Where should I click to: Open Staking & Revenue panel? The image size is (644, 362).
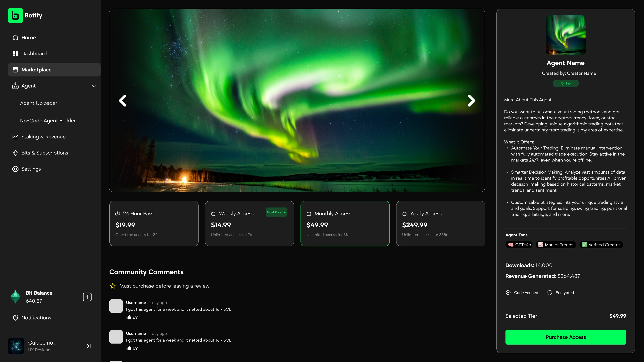tap(43, 137)
